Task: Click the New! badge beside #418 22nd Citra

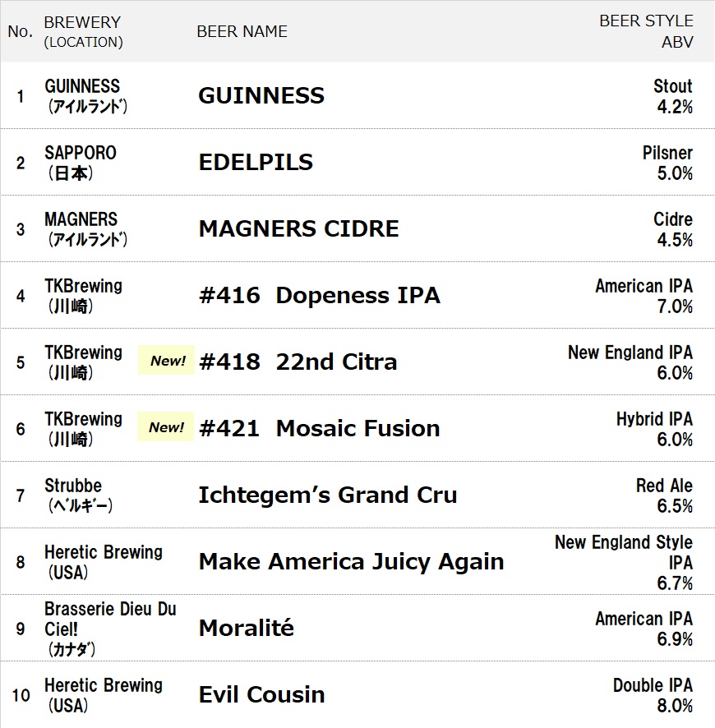Action: 167,361
